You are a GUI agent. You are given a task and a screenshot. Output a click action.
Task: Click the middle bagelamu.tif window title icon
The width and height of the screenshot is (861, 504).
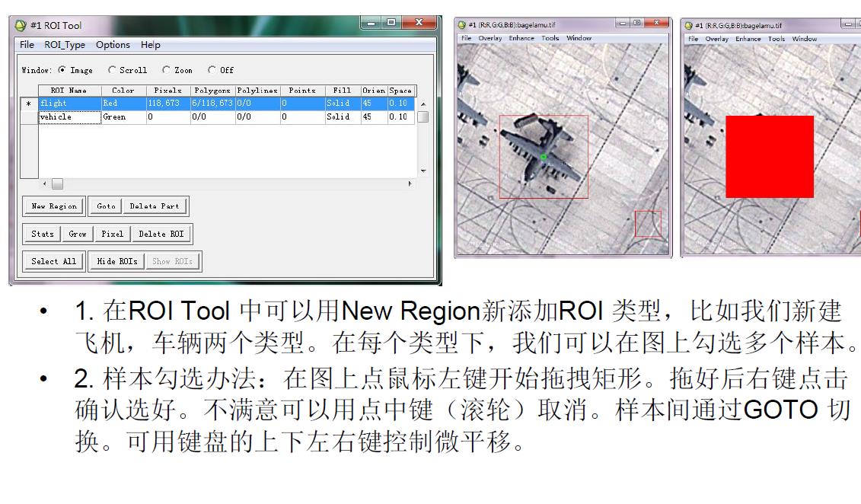(462, 24)
